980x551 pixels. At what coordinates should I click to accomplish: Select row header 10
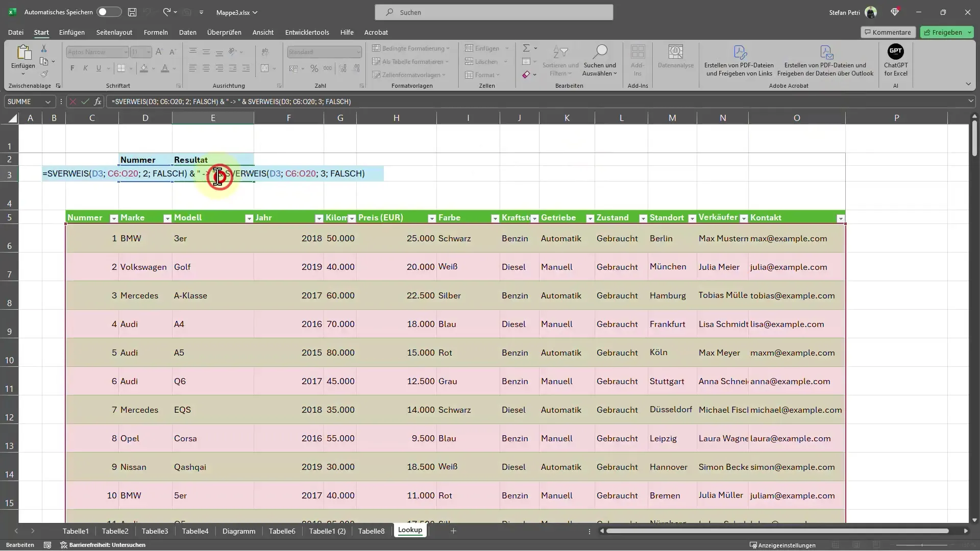[x=9, y=353]
